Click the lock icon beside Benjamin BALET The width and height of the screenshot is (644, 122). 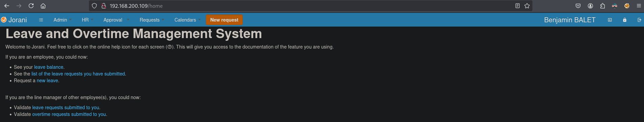(x=624, y=20)
